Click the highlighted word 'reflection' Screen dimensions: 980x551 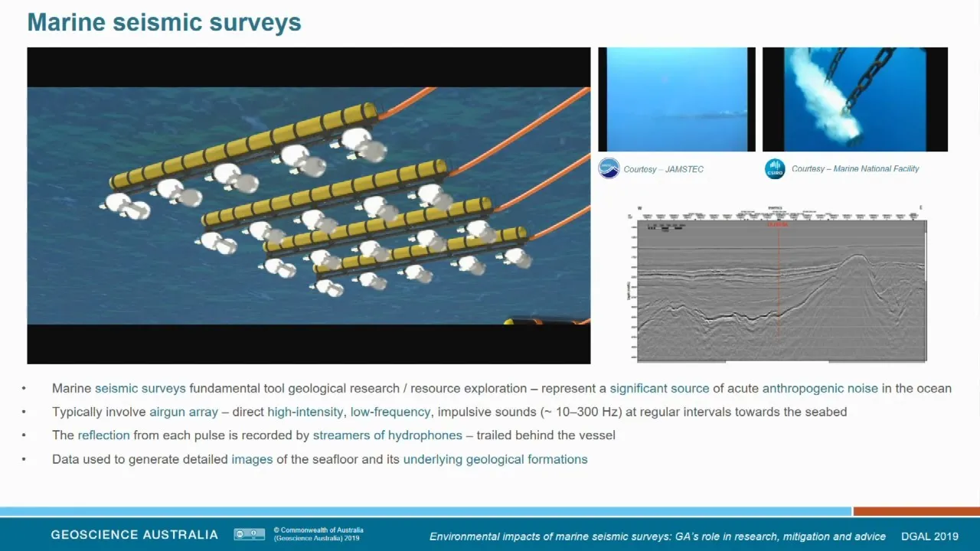(x=103, y=435)
